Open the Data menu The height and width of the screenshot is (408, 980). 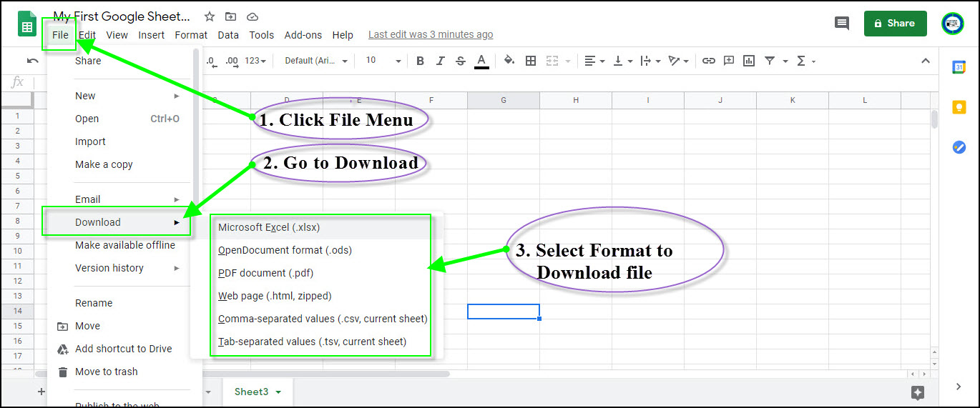228,34
